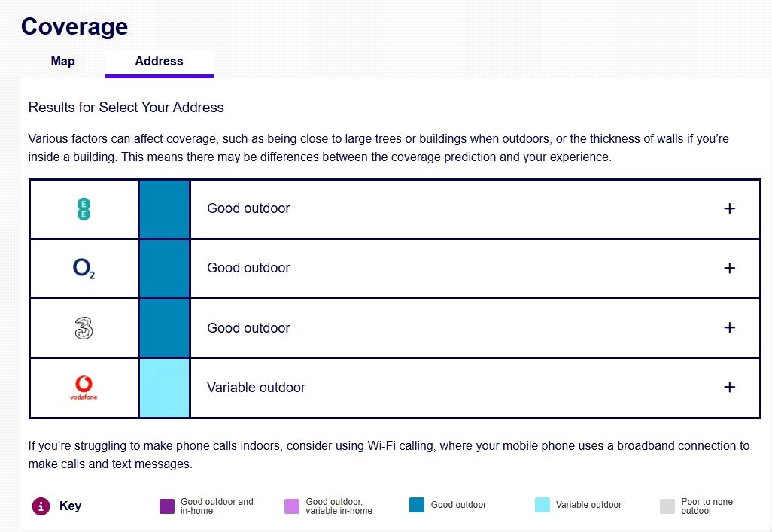Click the Three network logo
This screenshot has height=532, width=772.
(x=84, y=328)
